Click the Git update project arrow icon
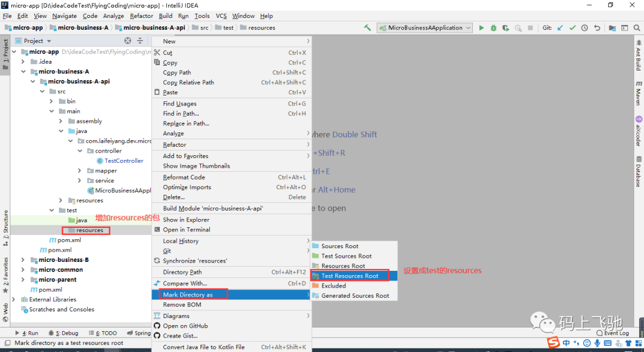The width and height of the screenshot is (644, 352). coord(560,28)
